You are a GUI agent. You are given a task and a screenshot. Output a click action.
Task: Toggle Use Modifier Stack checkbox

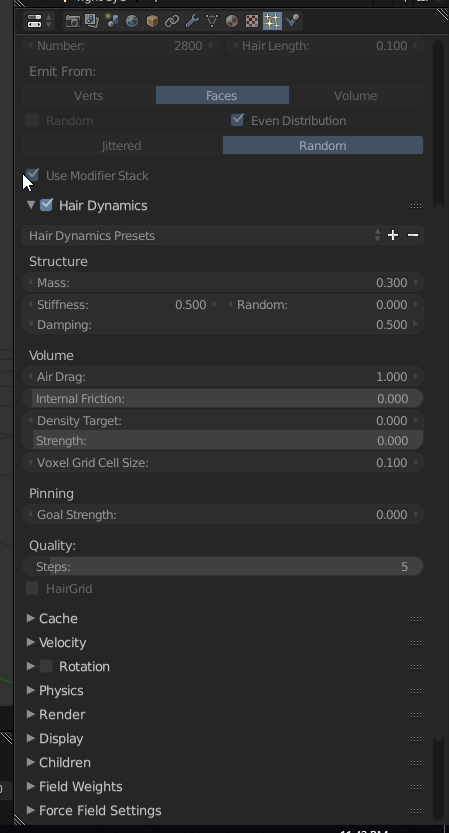tap(32, 175)
